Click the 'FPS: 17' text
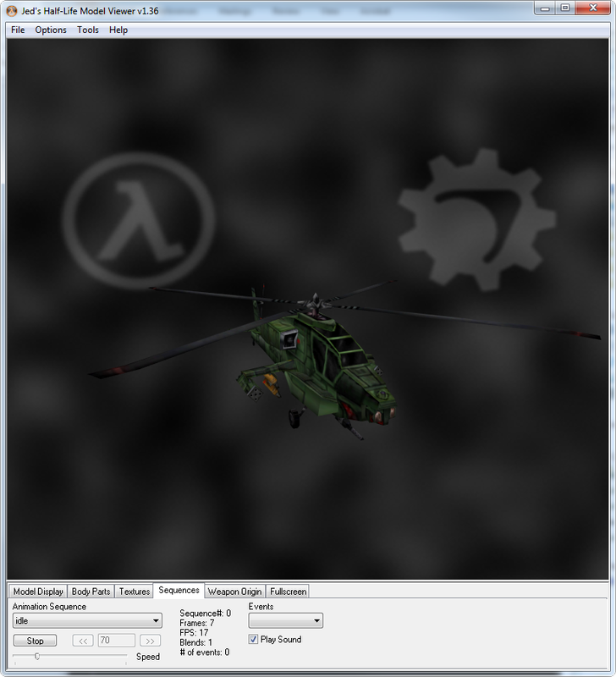 pyautogui.click(x=194, y=632)
